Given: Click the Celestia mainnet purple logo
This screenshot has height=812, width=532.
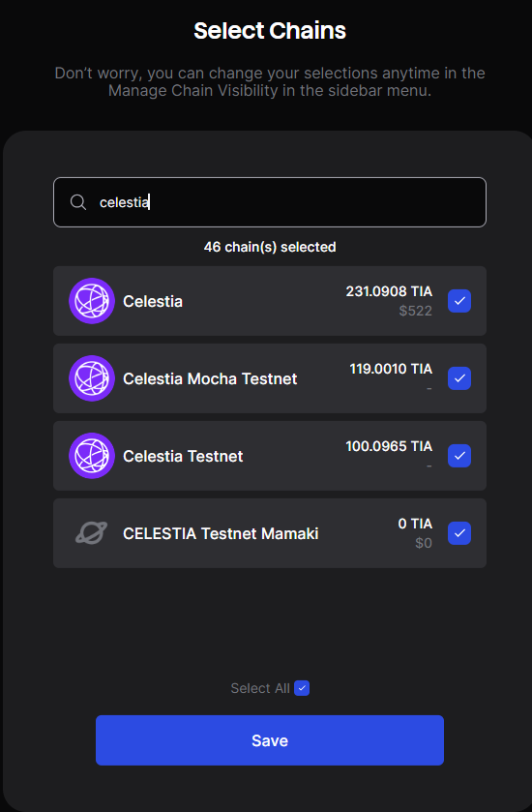Looking at the screenshot, I should pyautogui.click(x=92, y=301).
